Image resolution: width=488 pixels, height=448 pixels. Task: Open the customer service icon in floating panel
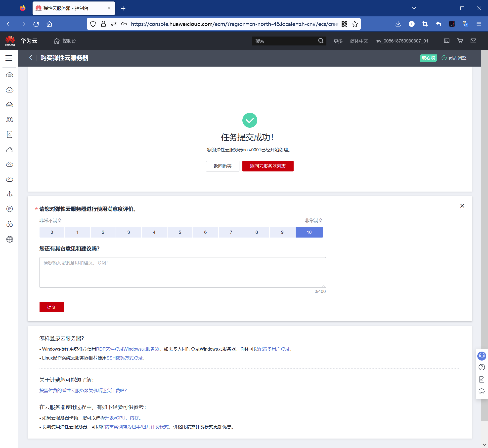click(x=482, y=356)
